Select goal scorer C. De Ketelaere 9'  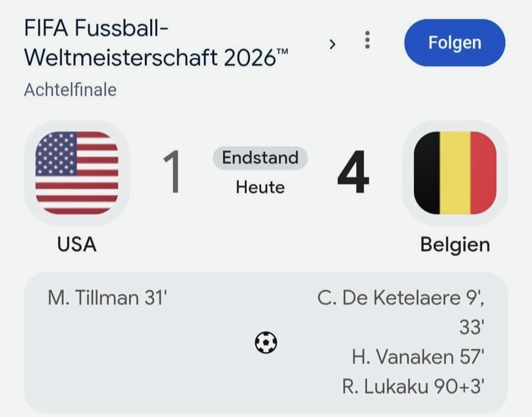coord(400,298)
